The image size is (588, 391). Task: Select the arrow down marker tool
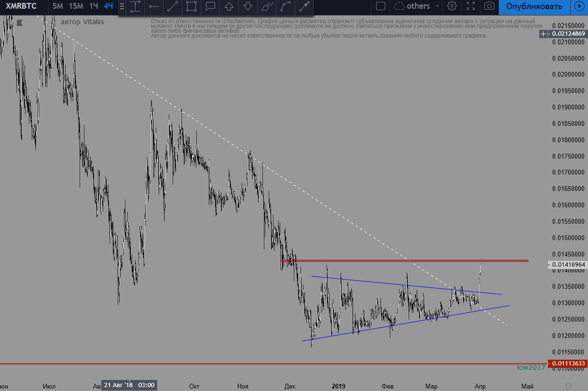[x=247, y=7]
